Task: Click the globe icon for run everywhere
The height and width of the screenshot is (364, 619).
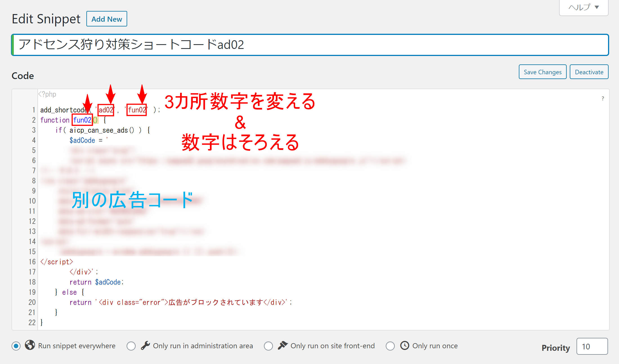Action: point(30,345)
